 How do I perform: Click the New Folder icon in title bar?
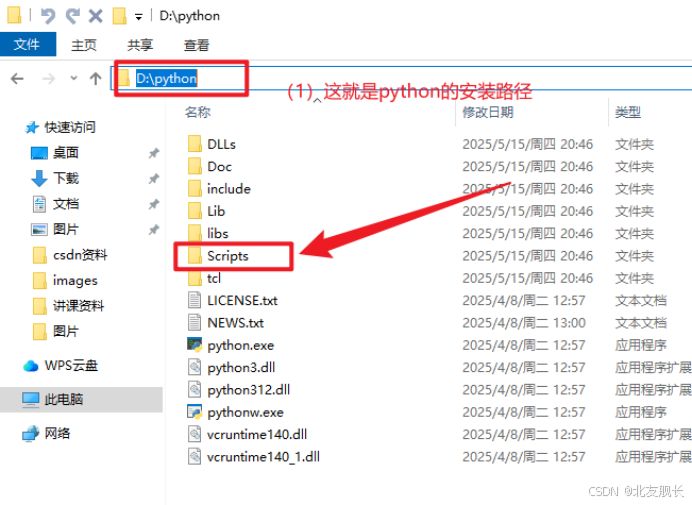(119, 16)
